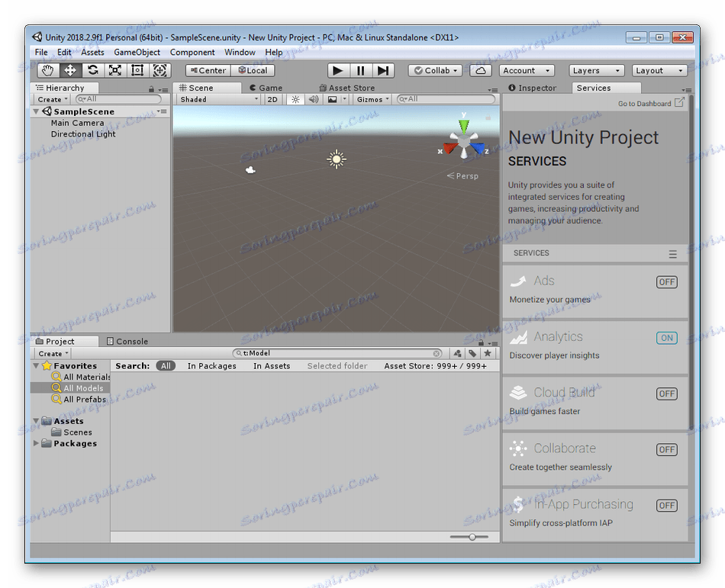Open the Services hamburger menu icon
This screenshot has width=725, height=588.
[x=673, y=254]
